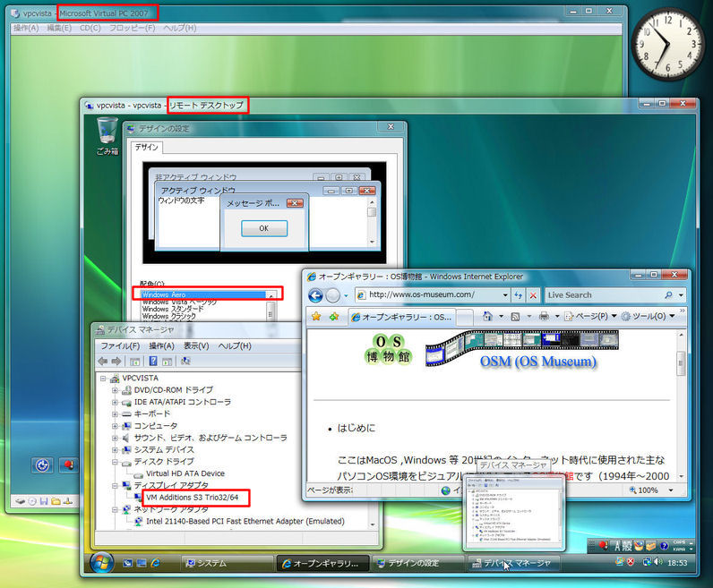Image resolution: width=713 pixels, height=588 pixels.
Task: Click the Live Search input box
Action: pyautogui.click(x=603, y=295)
